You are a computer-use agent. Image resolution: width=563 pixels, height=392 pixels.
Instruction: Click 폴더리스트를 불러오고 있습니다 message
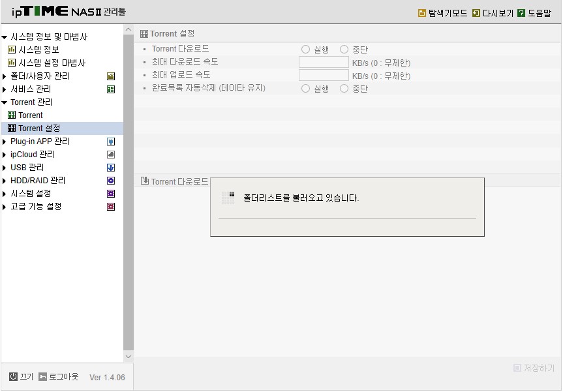[301, 198]
